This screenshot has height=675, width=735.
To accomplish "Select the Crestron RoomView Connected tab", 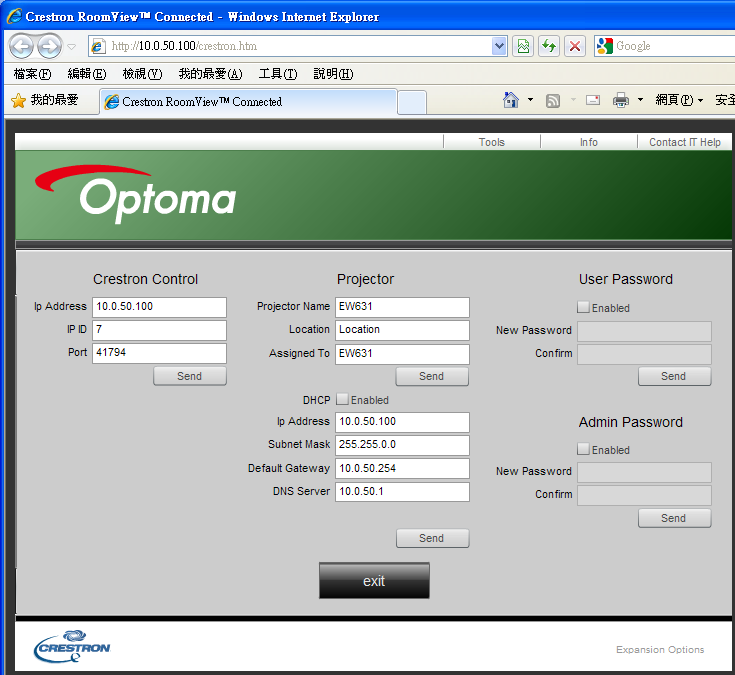I will pyautogui.click(x=248, y=101).
